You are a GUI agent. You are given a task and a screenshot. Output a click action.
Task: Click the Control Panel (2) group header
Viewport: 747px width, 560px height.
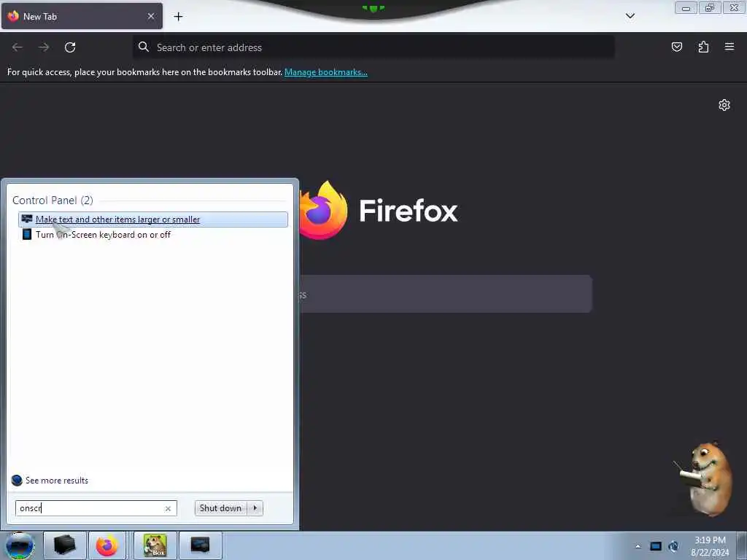(53, 201)
